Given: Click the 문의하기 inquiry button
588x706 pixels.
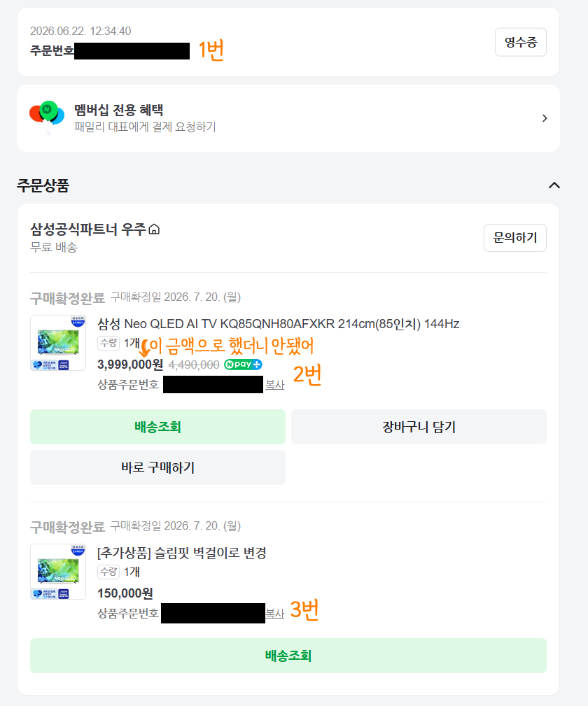Looking at the screenshot, I should [x=515, y=238].
